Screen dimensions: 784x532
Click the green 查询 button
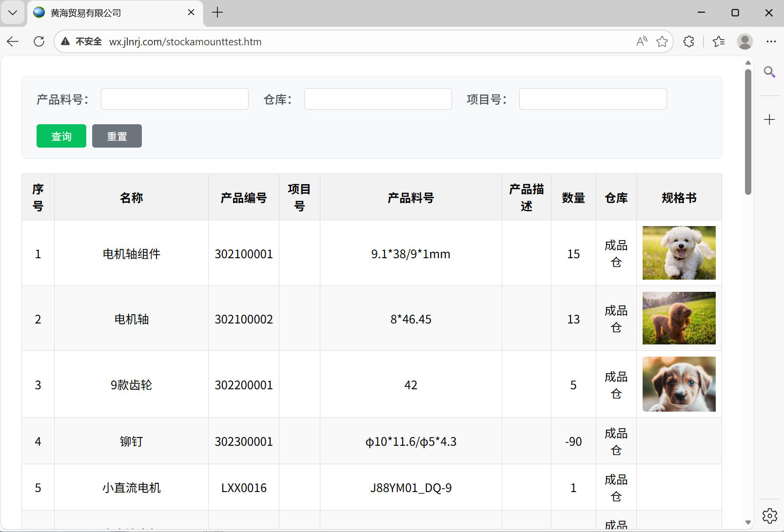[x=61, y=136]
